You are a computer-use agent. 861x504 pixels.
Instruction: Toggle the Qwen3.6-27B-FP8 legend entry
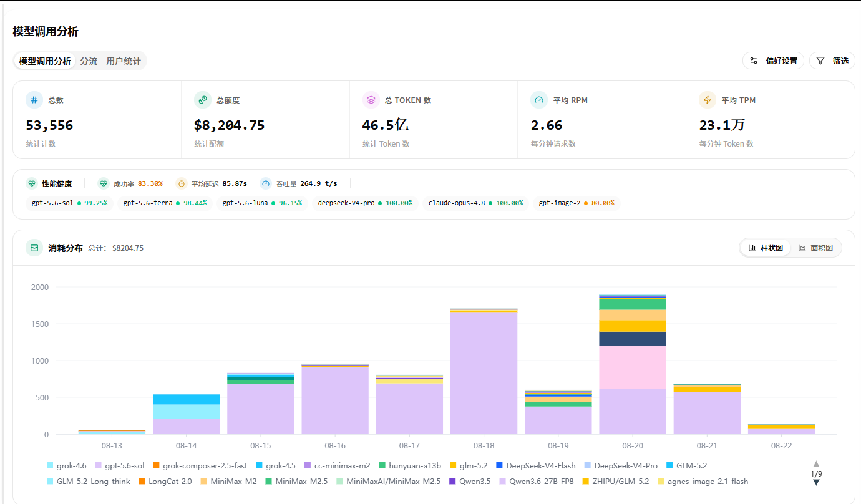tap(536, 482)
